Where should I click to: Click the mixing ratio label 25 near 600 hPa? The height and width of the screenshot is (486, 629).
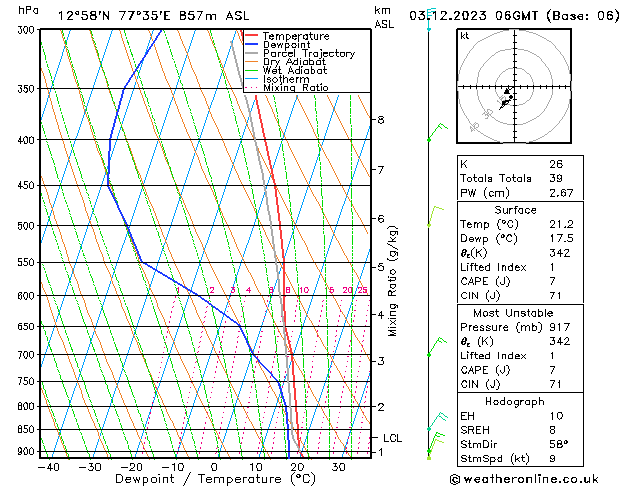pyautogui.click(x=362, y=290)
